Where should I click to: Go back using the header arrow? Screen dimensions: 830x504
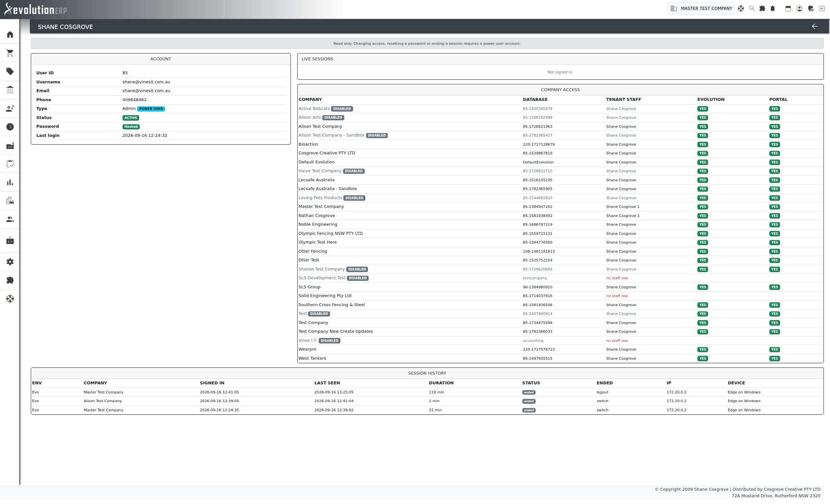coord(814,27)
